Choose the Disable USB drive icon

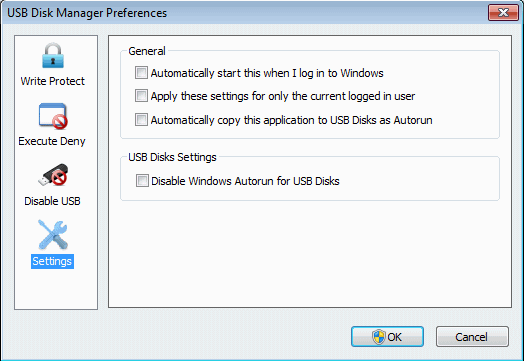coord(53,175)
